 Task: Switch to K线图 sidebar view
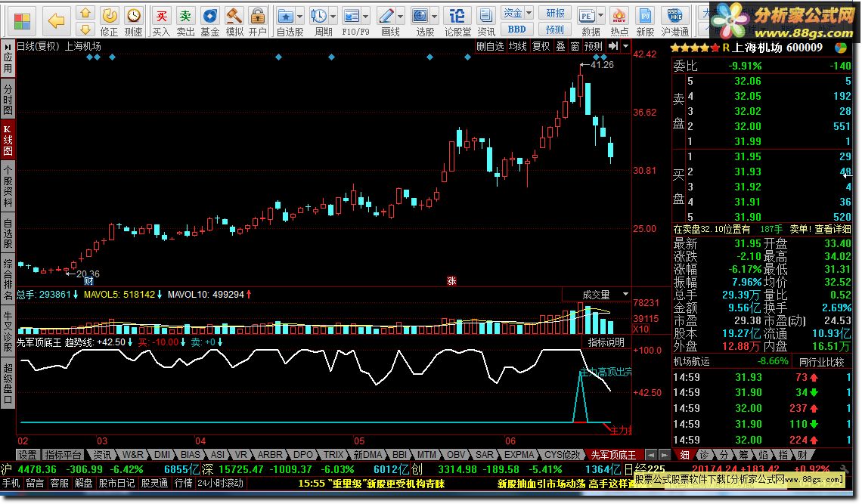[8, 138]
